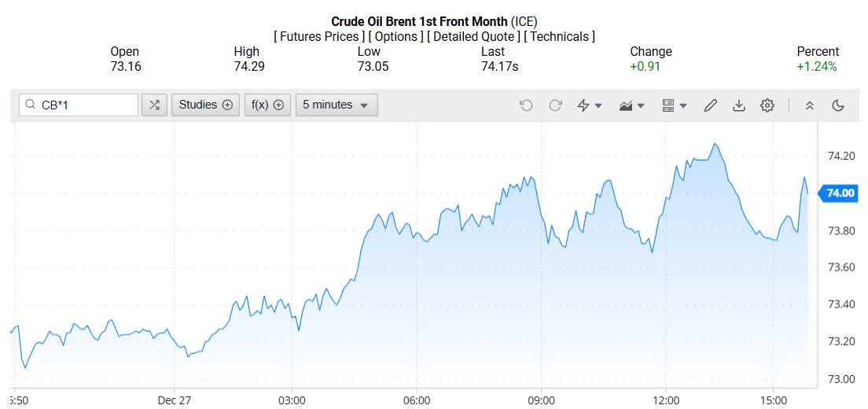Open the chart type dropdown
868x409 pixels.
(x=631, y=105)
